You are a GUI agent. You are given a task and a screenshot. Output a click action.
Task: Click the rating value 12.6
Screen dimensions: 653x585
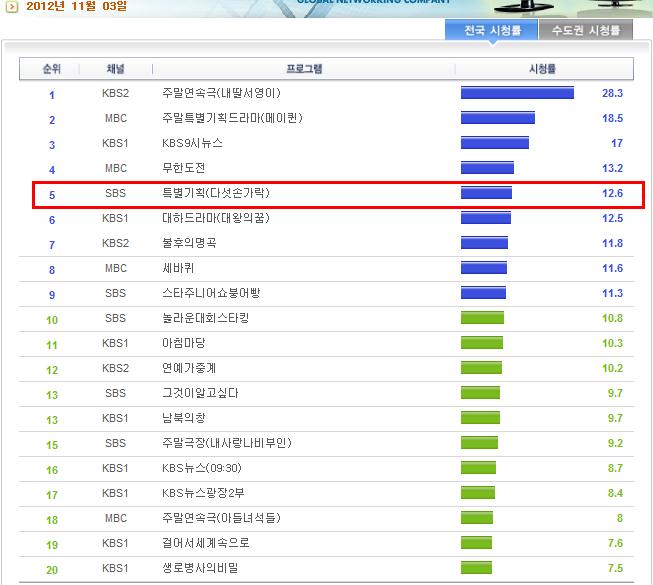(x=612, y=193)
